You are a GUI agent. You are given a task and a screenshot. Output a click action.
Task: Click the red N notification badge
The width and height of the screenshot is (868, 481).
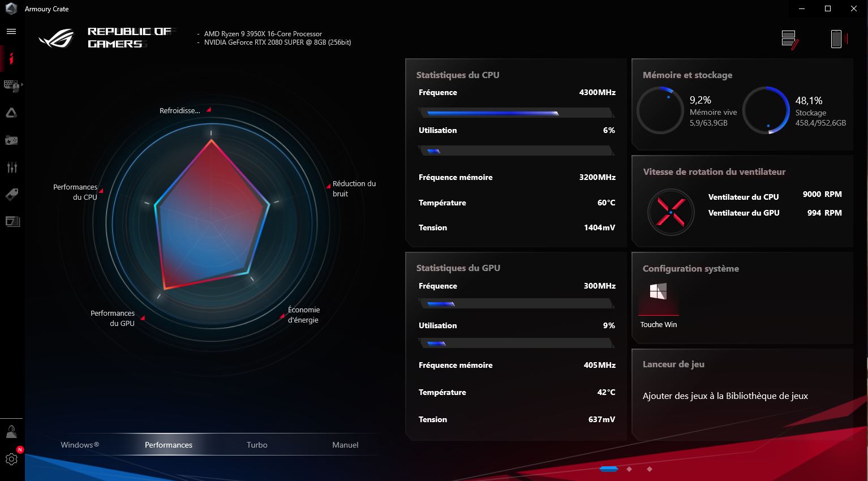pyautogui.click(x=20, y=450)
